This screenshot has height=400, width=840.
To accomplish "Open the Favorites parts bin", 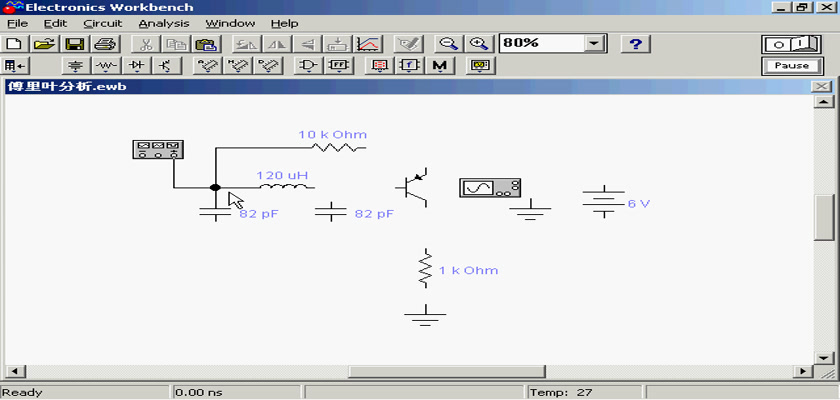I will 15,66.
